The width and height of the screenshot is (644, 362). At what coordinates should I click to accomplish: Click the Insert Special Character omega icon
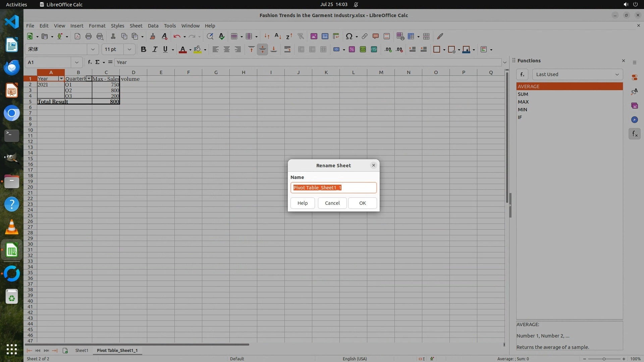[x=349, y=36]
